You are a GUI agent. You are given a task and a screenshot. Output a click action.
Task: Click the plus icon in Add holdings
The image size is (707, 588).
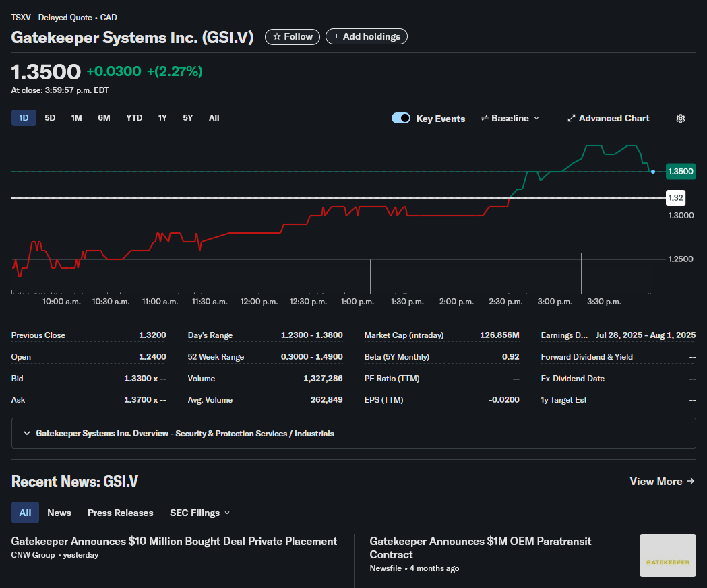(336, 36)
